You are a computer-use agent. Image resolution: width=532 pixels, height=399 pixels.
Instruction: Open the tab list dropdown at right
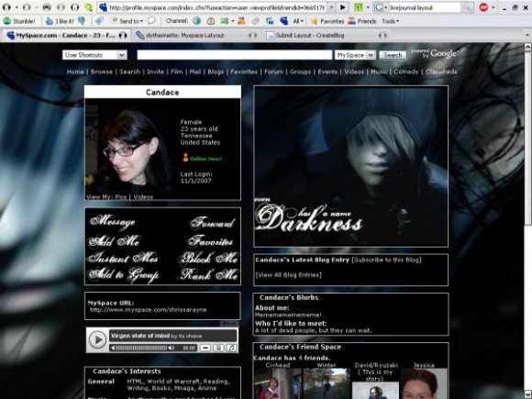tap(527, 35)
